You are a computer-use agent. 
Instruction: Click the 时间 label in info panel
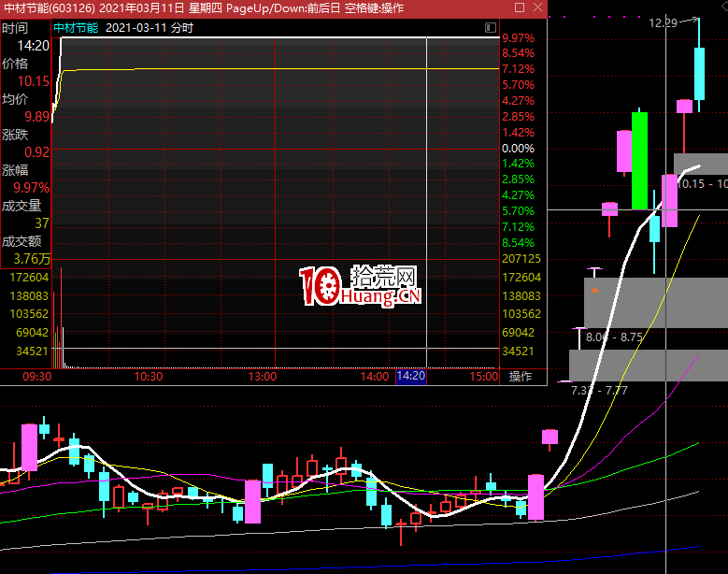[x=15, y=28]
